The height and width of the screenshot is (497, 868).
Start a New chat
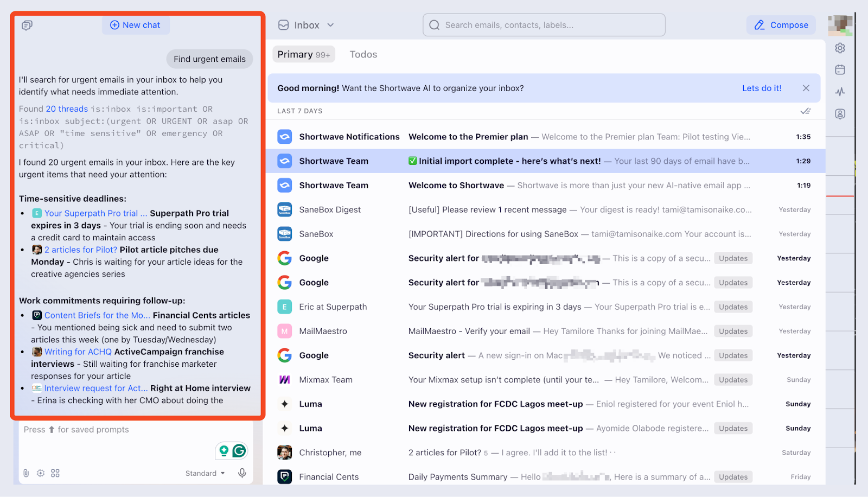tap(136, 25)
